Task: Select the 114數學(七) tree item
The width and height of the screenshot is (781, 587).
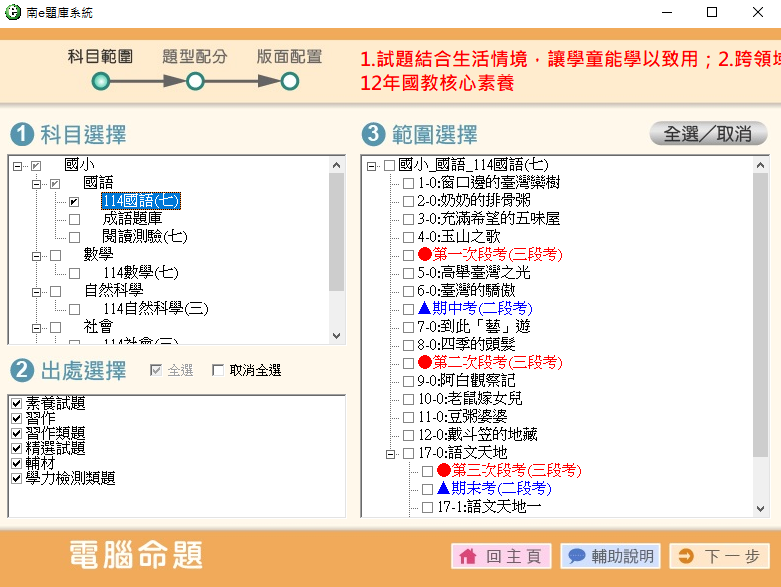Action: click(x=140, y=273)
